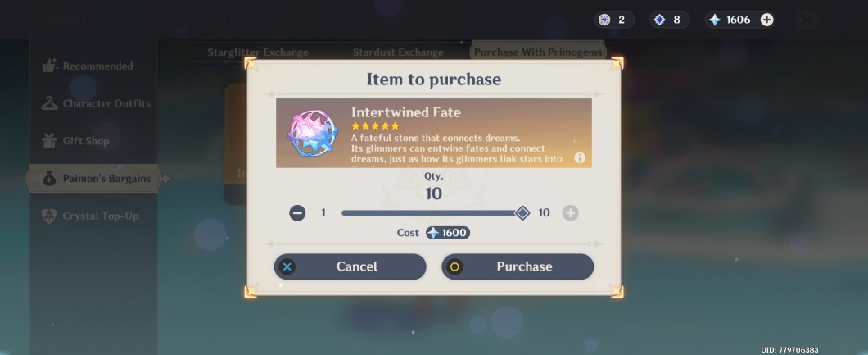
Task: Click the plus quantity button
Action: tap(570, 212)
